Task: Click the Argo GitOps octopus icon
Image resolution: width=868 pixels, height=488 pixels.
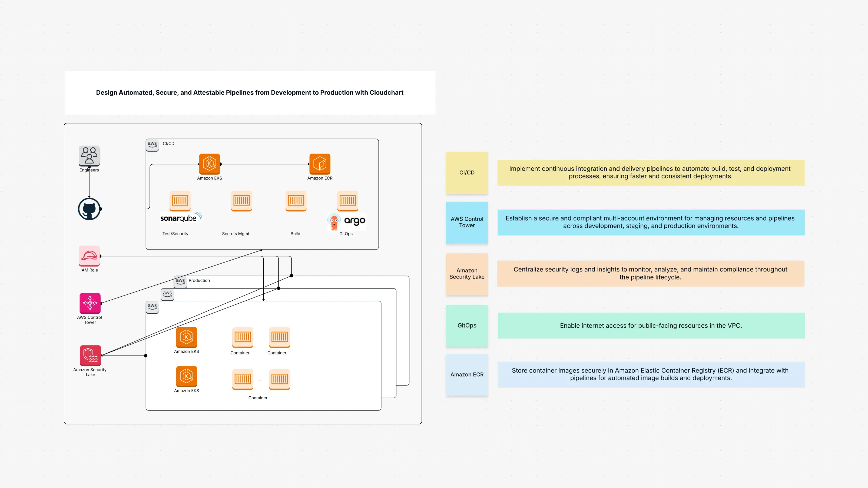Action: click(x=334, y=221)
